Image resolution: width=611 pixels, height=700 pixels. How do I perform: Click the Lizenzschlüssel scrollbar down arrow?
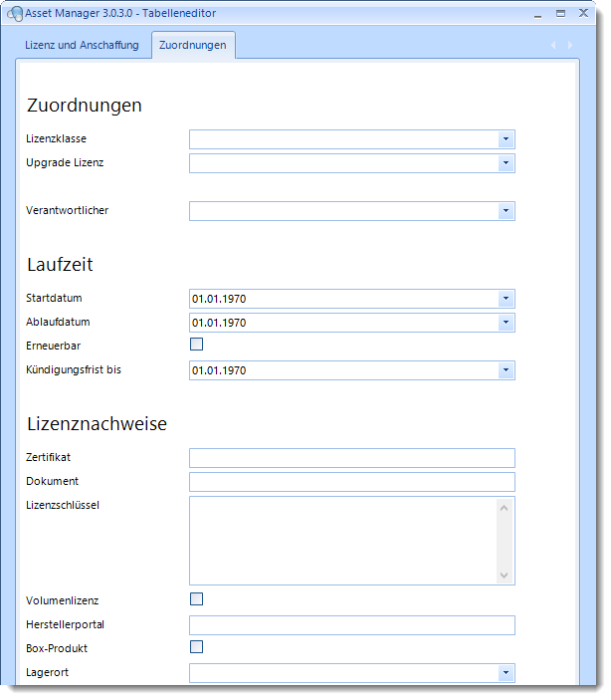pos(505,575)
